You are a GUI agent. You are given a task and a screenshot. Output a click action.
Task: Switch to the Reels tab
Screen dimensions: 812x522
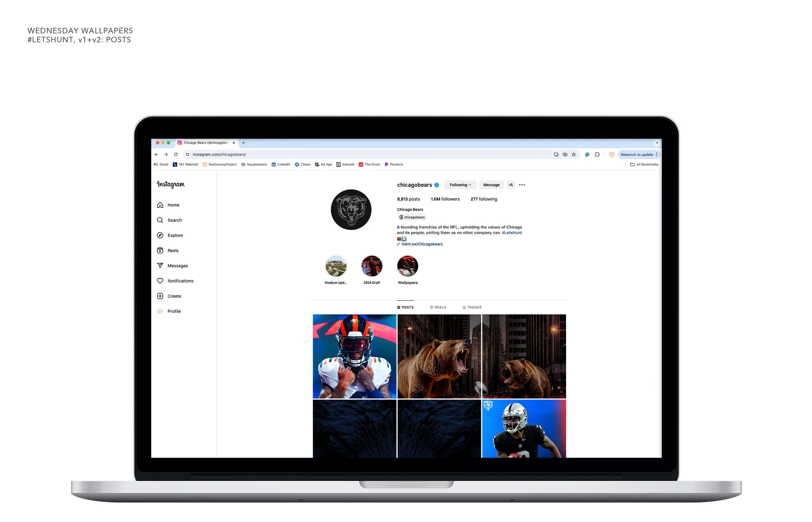(x=438, y=308)
